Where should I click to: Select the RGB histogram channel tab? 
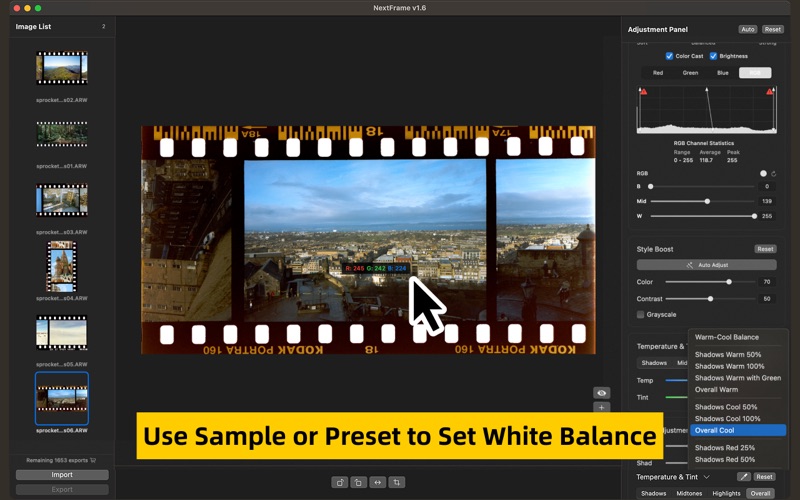(755, 73)
